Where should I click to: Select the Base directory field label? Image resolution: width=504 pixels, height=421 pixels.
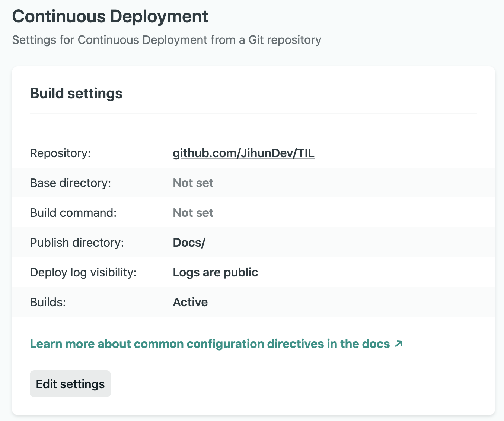coord(70,183)
